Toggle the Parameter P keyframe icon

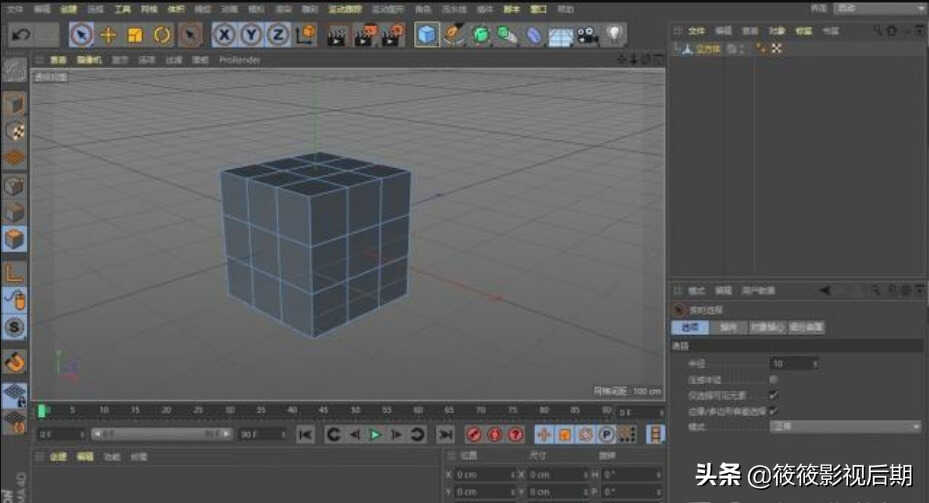pos(606,435)
